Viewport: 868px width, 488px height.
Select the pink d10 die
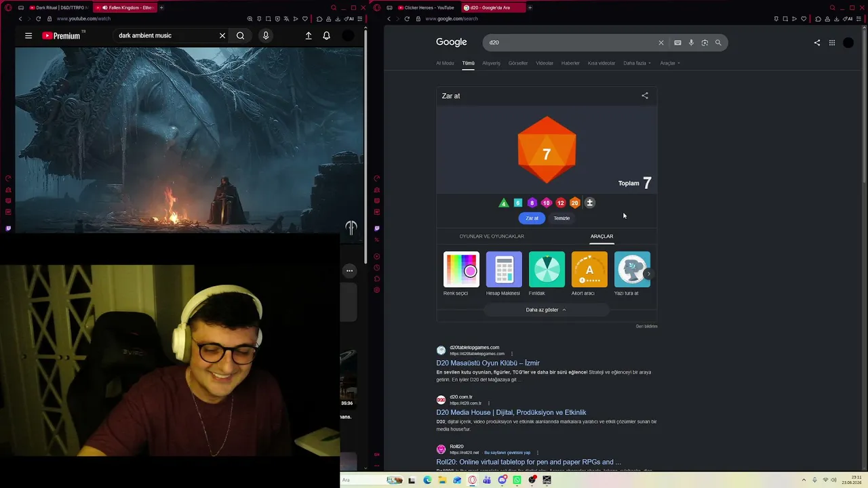click(x=547, y=203)
